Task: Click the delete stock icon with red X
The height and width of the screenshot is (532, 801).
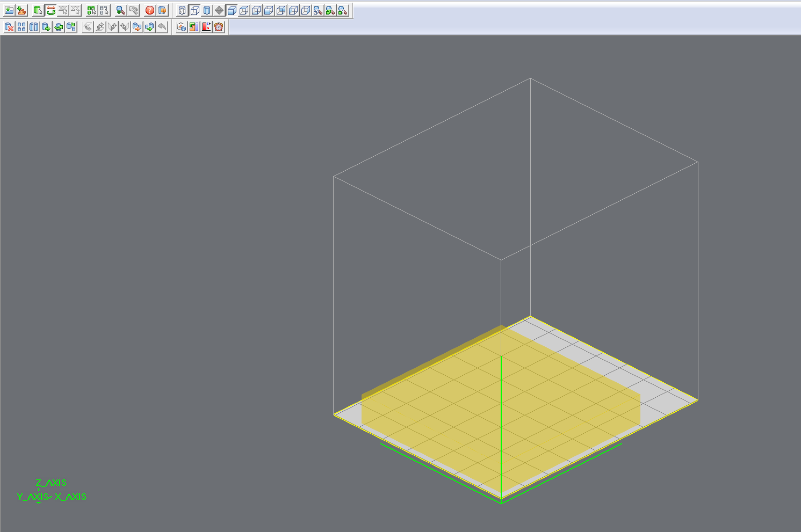Action: tap(9, 27)
